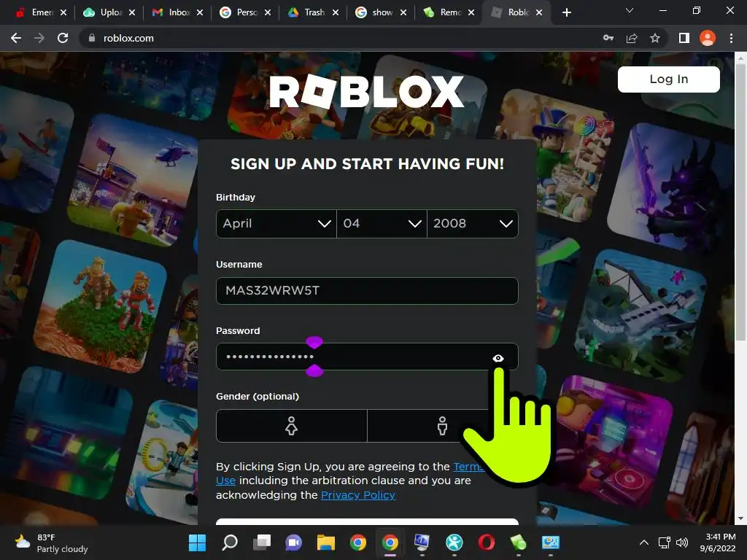Image resolution: width=747 pixels, height=560 pixels.
Task: Open the Opera browser taskbar icon
Action: 486,542
